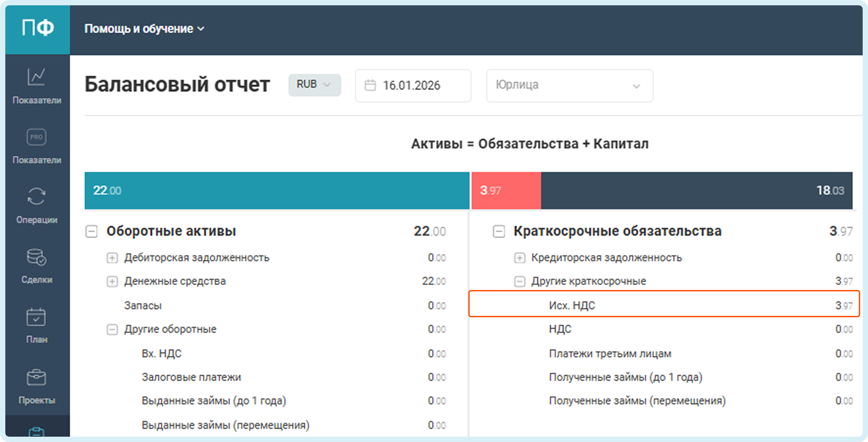
Task: Expand the Дебиторская задолженность row
Action: 112,258
